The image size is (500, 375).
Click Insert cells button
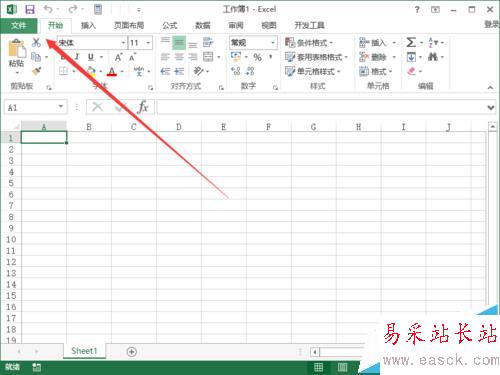[x=374, y=43]
